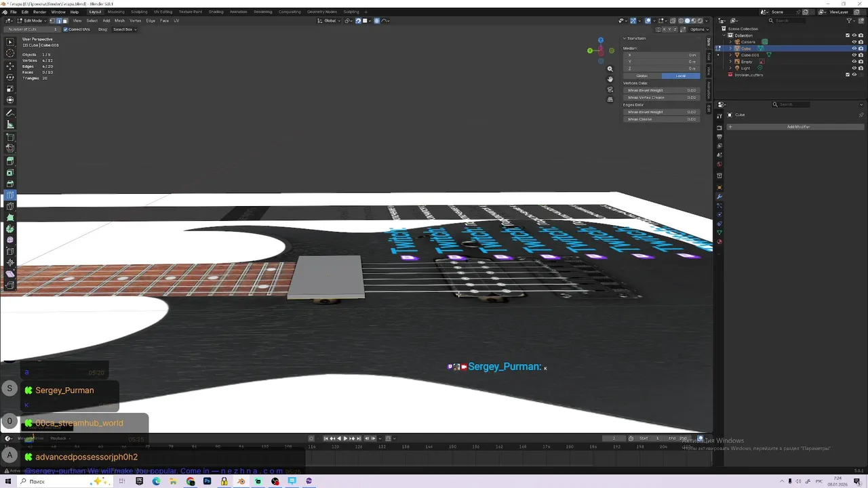
Task: Select the Rotate tool
Action: pyautogui.click(x=10, y=77)
